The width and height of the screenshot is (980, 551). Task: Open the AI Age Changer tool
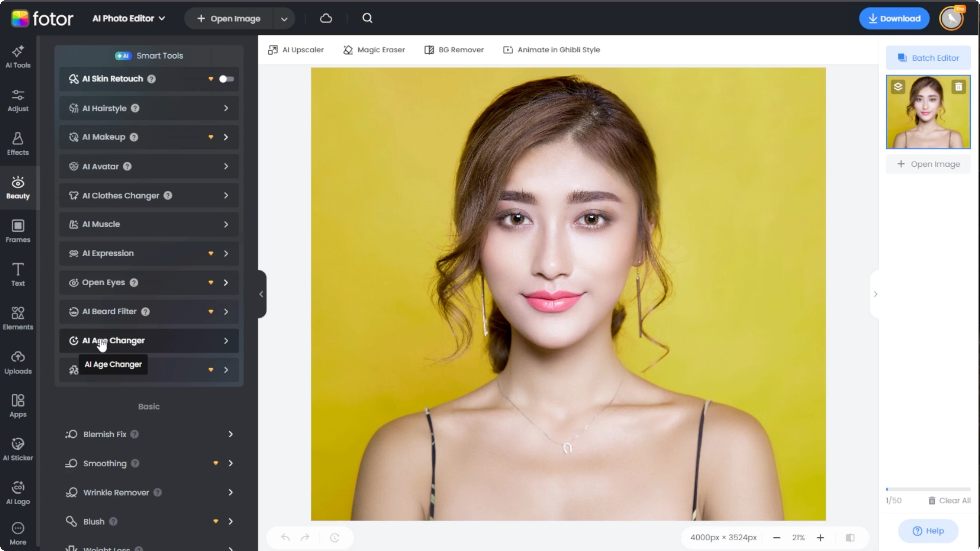[x=149, y=341]
